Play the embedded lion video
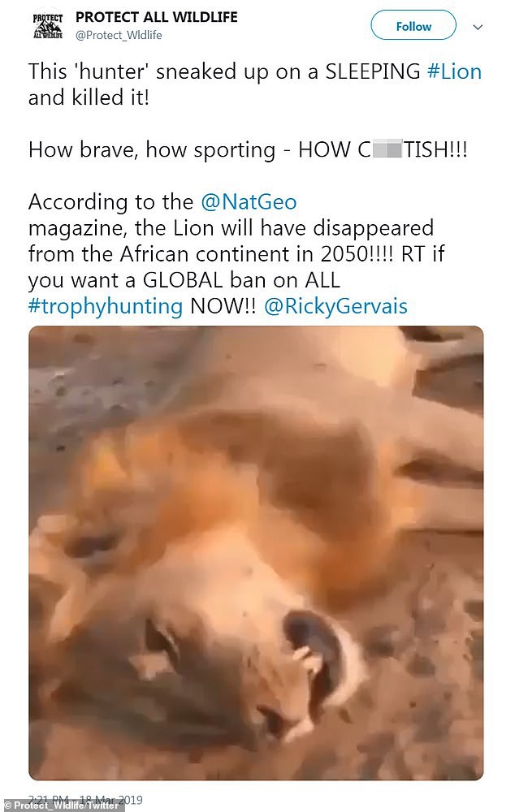515x812 pixels. [256, 553]
